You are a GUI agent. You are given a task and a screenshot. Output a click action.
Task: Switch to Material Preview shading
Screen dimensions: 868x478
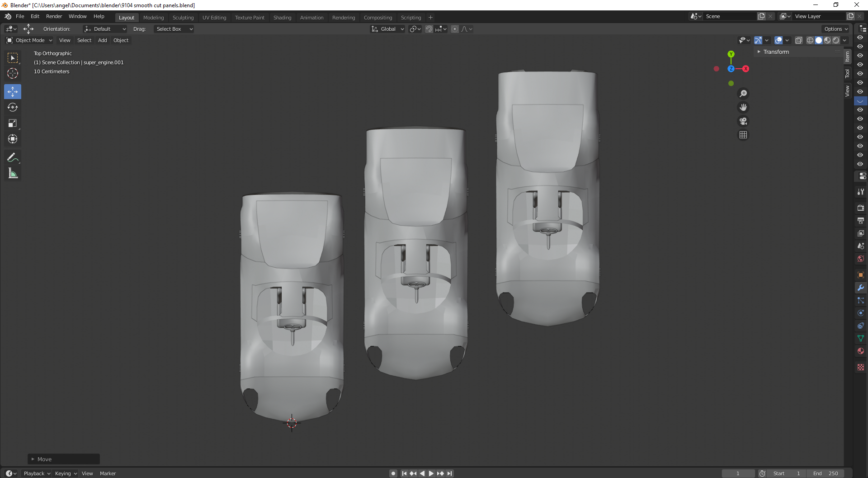(827, 40)
